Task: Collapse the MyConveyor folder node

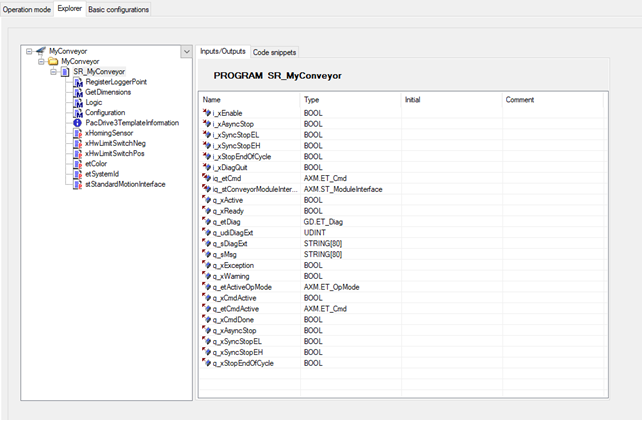Action: coord(41,61)
